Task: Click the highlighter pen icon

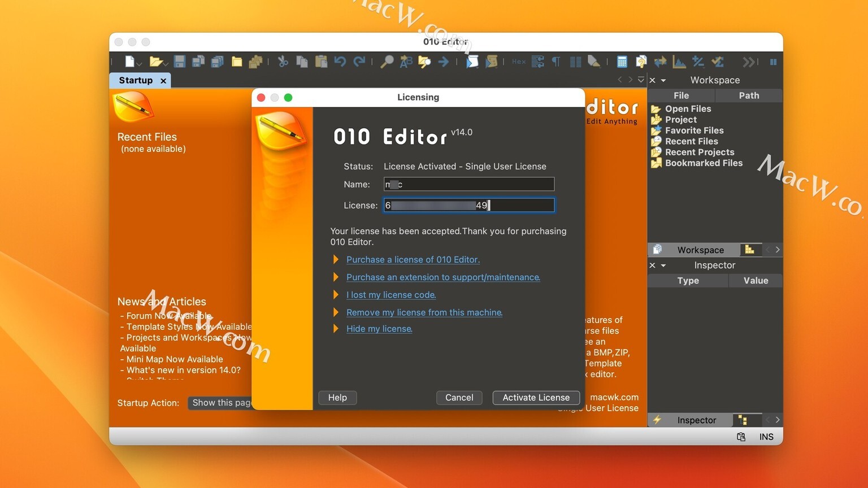Action: pos(594,62)
